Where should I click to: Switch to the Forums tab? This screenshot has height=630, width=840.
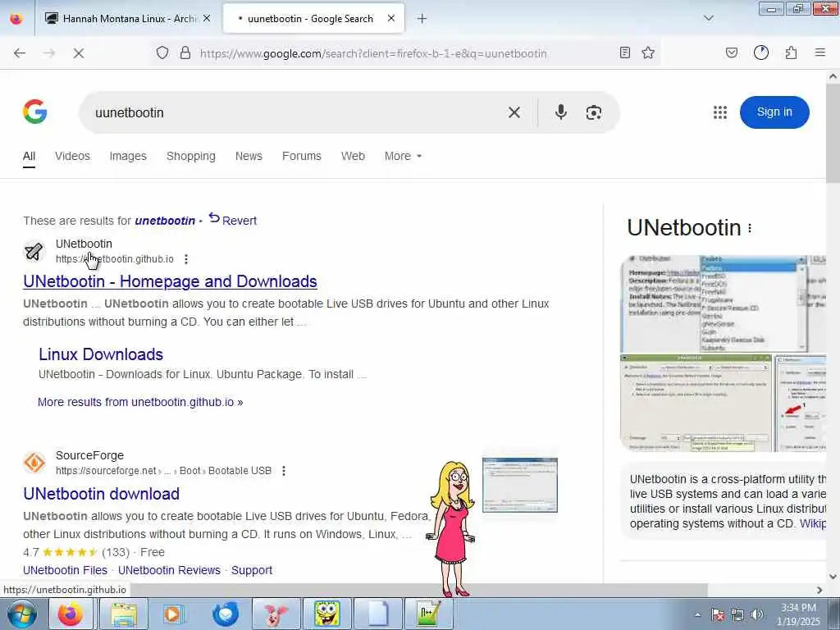302,156
